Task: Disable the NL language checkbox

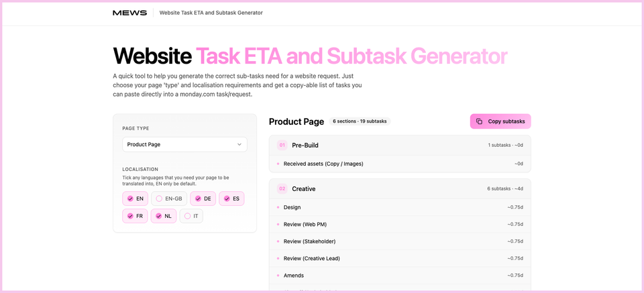Action: [164, 216]
